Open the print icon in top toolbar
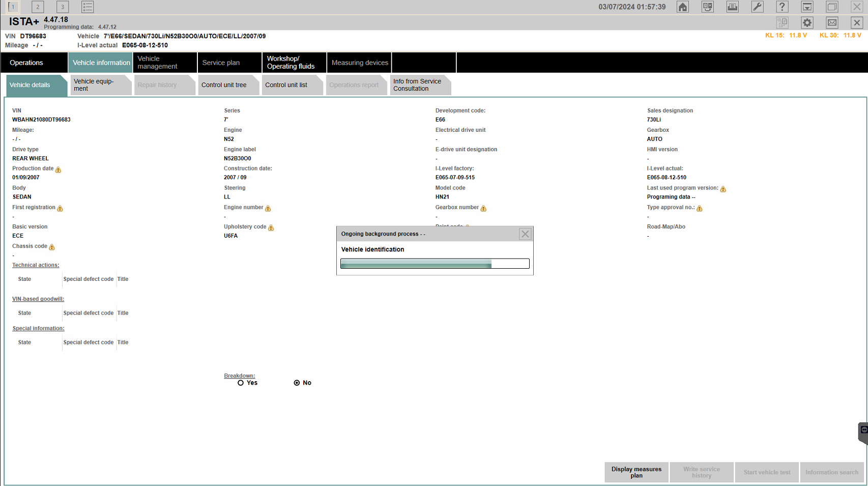The image size is (868, 486). (732, 7)
